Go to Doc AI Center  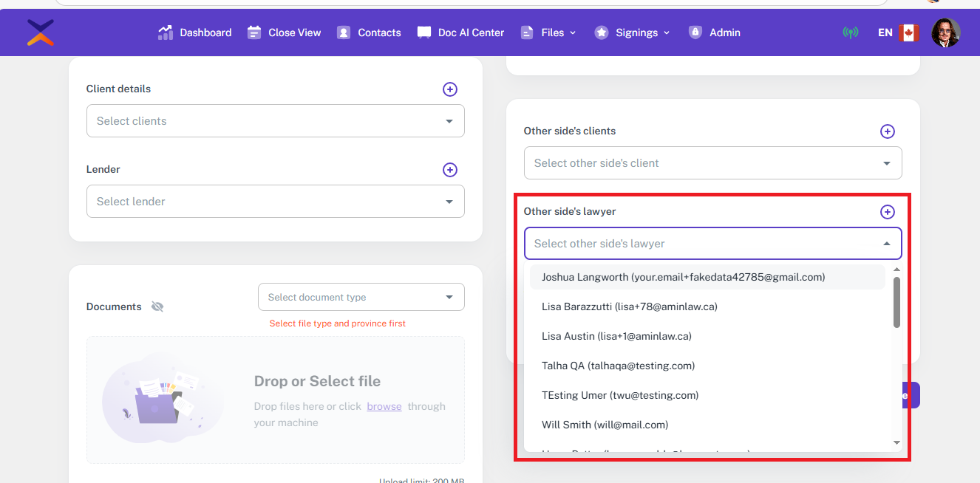pyautogui.click(x=460, y=32)
